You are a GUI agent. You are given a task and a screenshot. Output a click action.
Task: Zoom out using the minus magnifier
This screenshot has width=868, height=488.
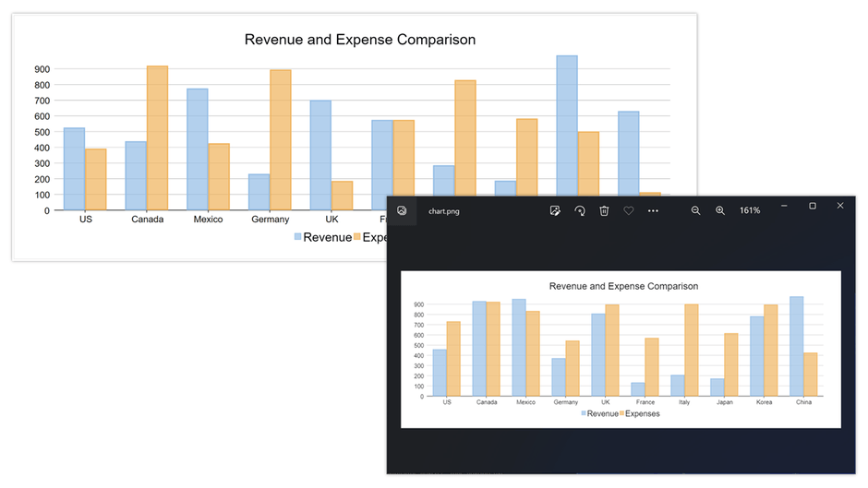coord(696,211)
